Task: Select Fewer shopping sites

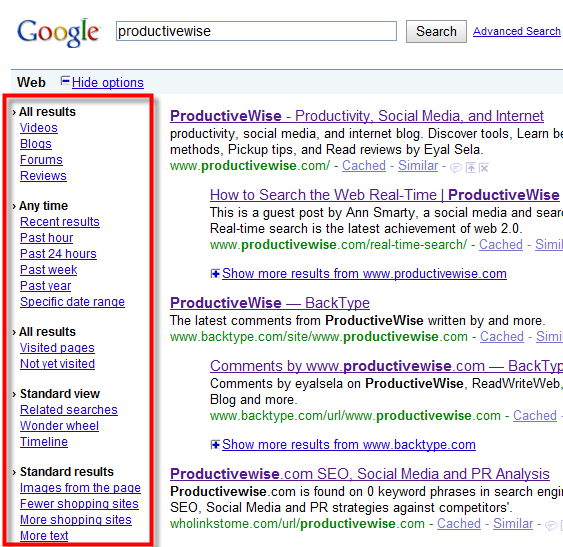Action: (79, 504)
